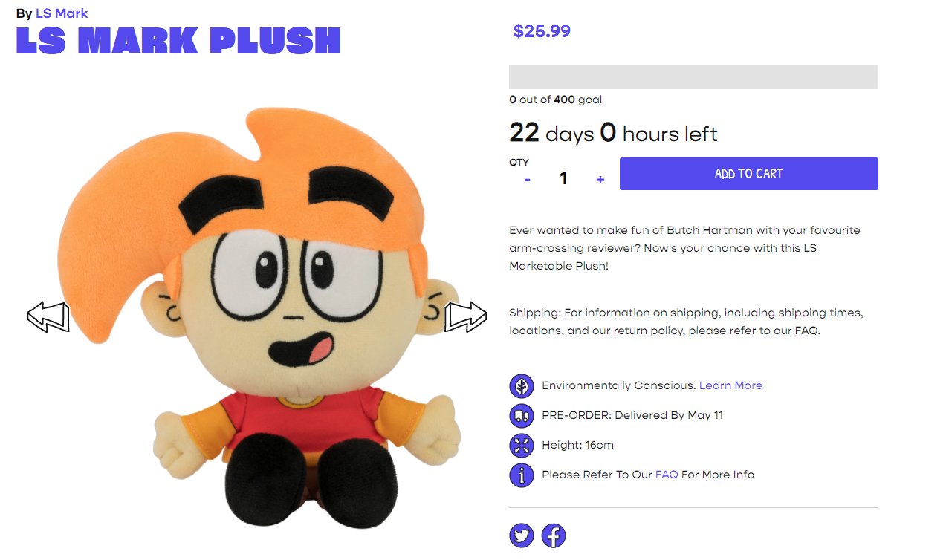Click the Environmentally Conscious leaf icon
The width and height of the screenshot is (946, 560).
click(522, 386)
